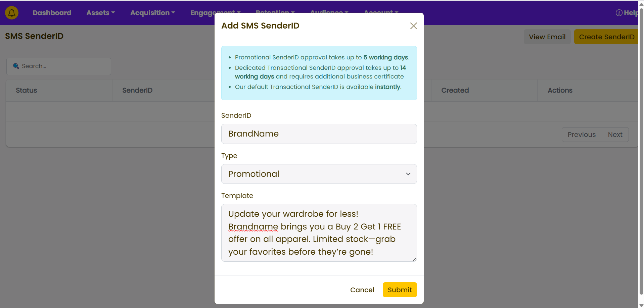
Task: Expand the Acquisition menu
Action: pos(152,13)
